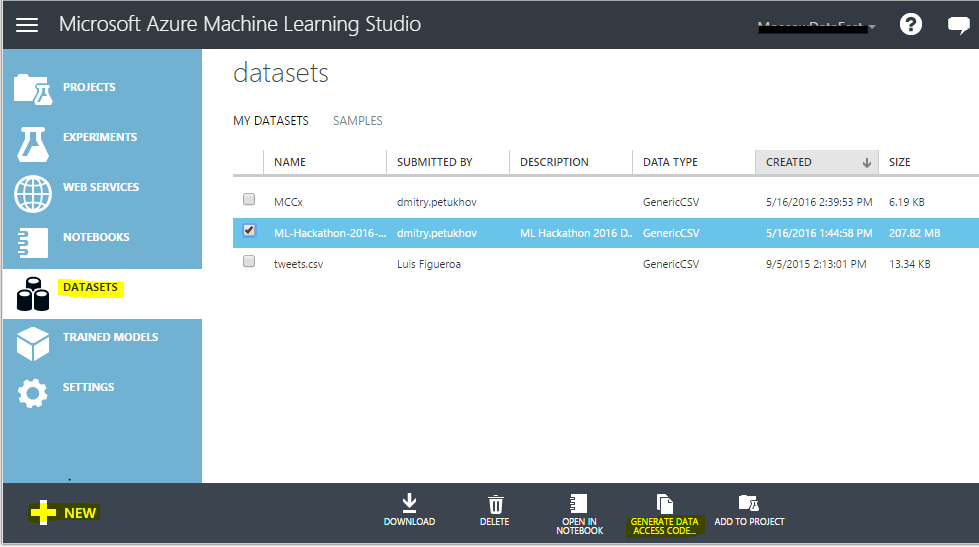Click GenericCSV in the MCCx row
Screen dimensions: 979x547
671,202
